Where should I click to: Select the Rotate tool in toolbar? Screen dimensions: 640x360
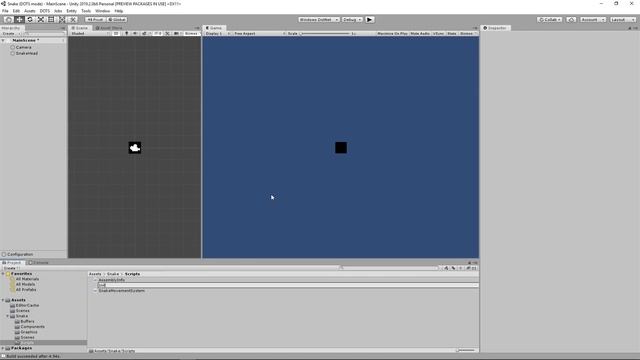30,20
